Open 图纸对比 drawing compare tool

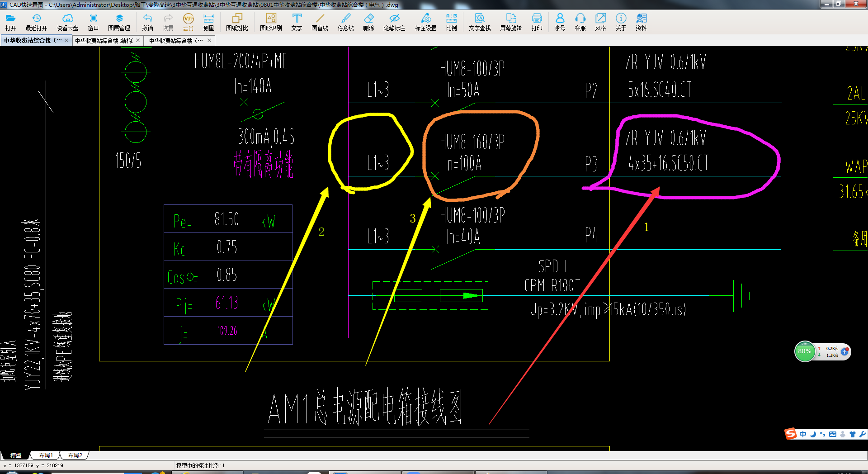pyautogui.click(x=237, y=22)
